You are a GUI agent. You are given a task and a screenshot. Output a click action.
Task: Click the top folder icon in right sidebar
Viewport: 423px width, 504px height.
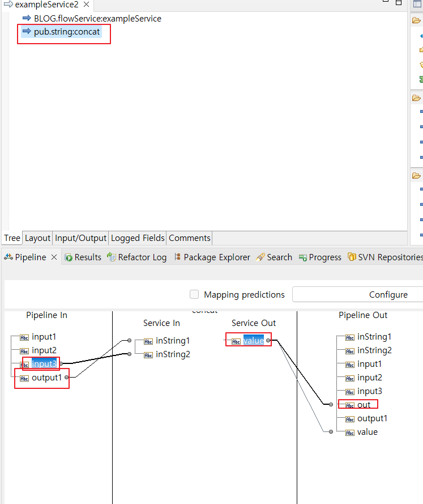tap(416, 20)
